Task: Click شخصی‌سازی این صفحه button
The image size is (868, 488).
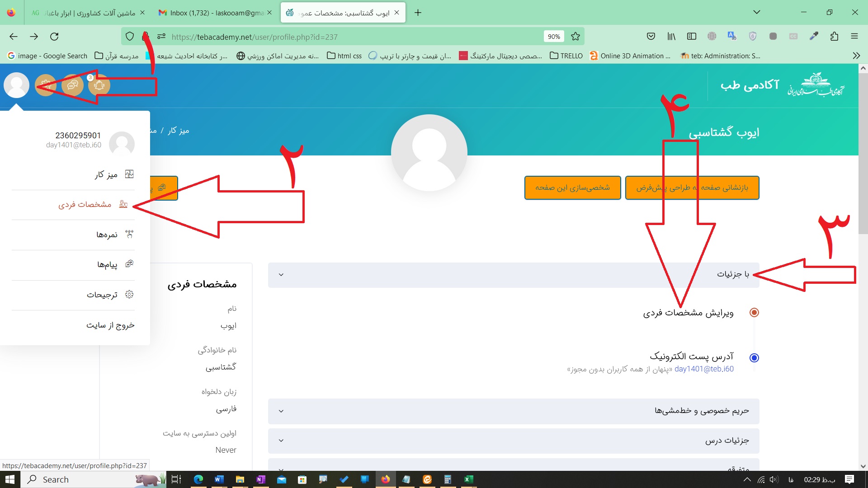Action: coord(571,187)
